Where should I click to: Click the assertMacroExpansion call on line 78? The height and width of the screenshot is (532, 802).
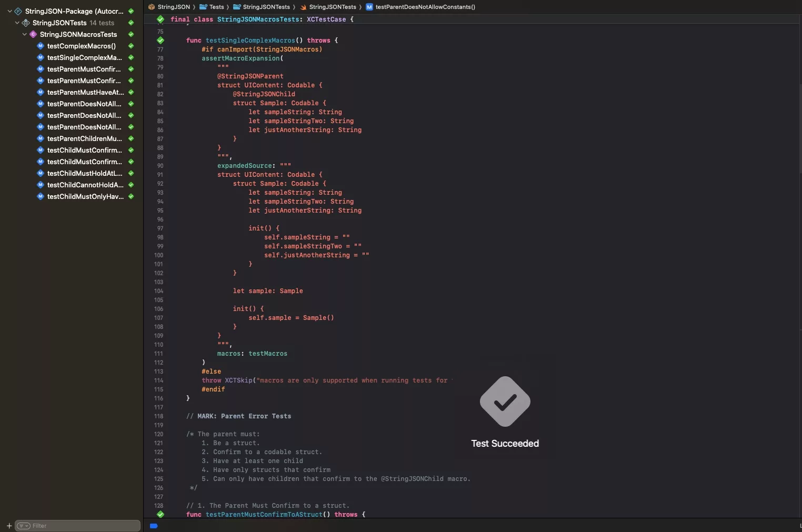tap(240, 58)
